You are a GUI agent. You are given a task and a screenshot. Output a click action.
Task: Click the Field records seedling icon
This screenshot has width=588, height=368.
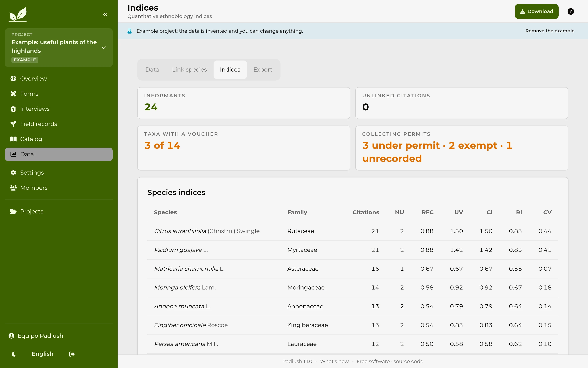(x=13, y=124)
